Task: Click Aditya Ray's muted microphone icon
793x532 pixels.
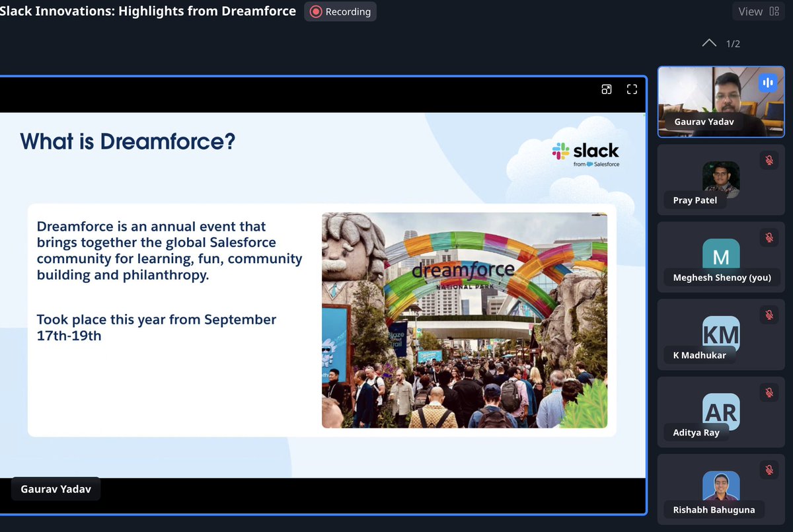Action: 769,392
